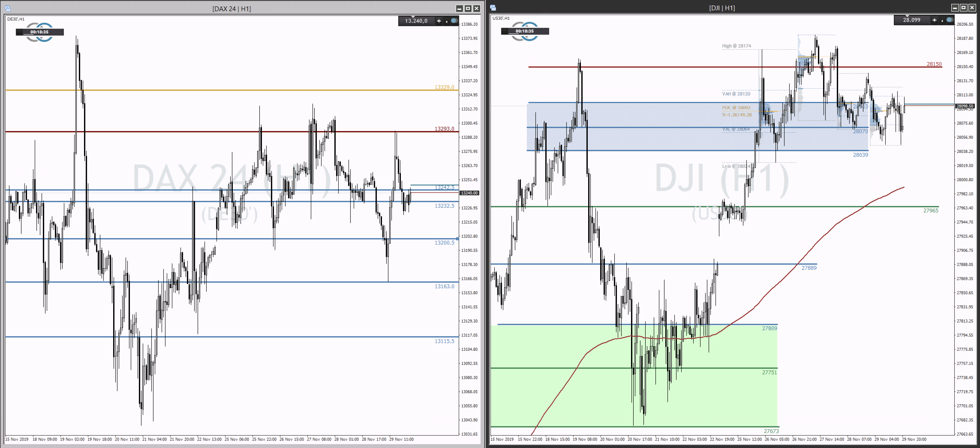Click the 13386.20 price axis value on DAX
Image resolution: width=980 pixels, height=448 pixels.
(x=469, y=24)
